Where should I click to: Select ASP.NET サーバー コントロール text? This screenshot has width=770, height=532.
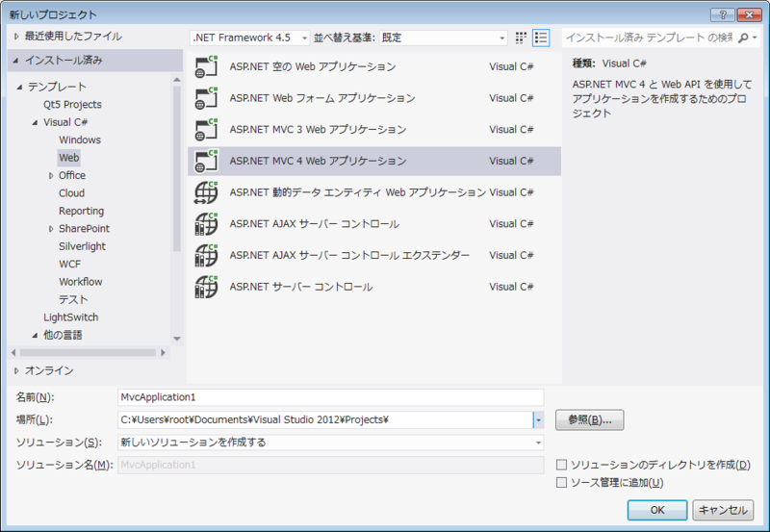pyautogui.click(x=301, y=287)
